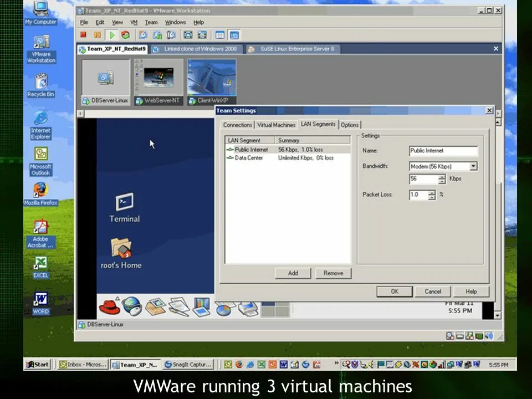The height and width of the screenshot is (399, 532).
Task: Click the Add button
Action: pyautogui.click(x=293, y=273)
